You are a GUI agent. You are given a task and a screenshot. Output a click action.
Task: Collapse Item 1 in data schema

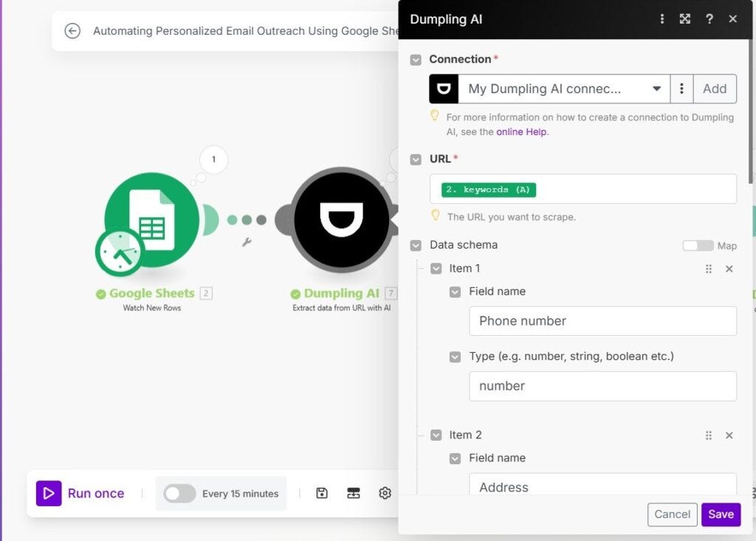pyautogui.click(x=436, y=269)
